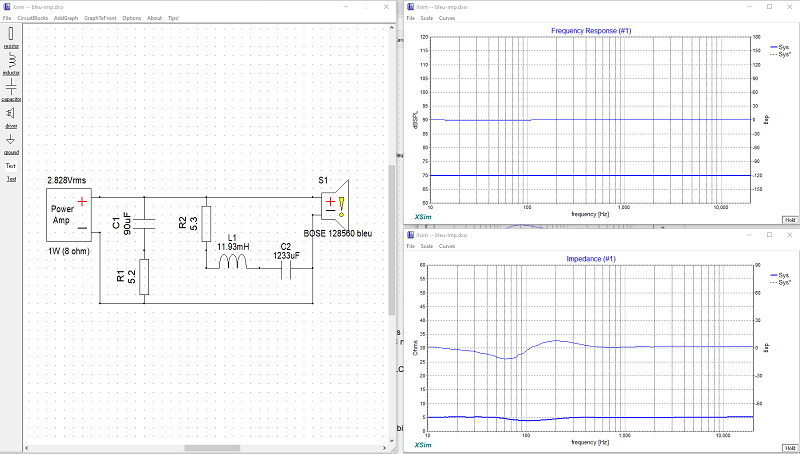Click the BOSE 128560 bleu driver label
This screenshot has height=454, width=800.
338,233
